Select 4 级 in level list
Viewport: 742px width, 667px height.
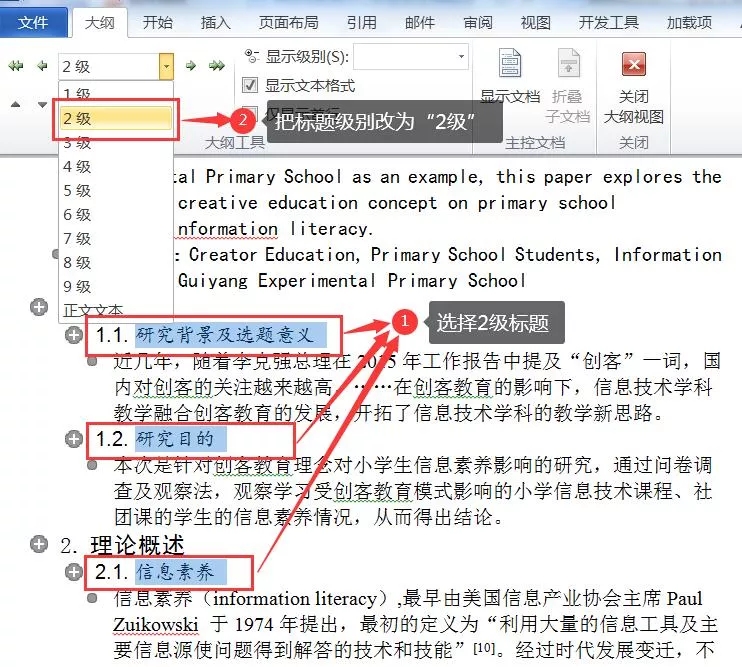[116, 167]
